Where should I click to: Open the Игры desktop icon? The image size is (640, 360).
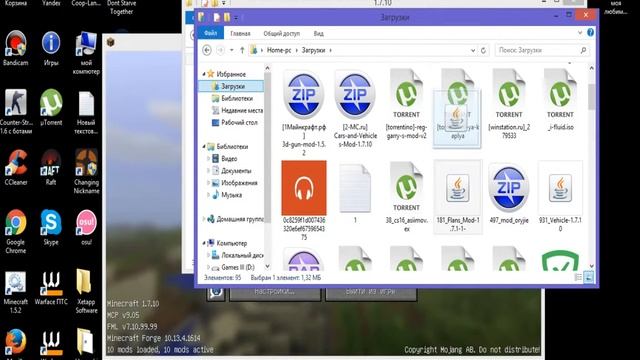[51, 49]
